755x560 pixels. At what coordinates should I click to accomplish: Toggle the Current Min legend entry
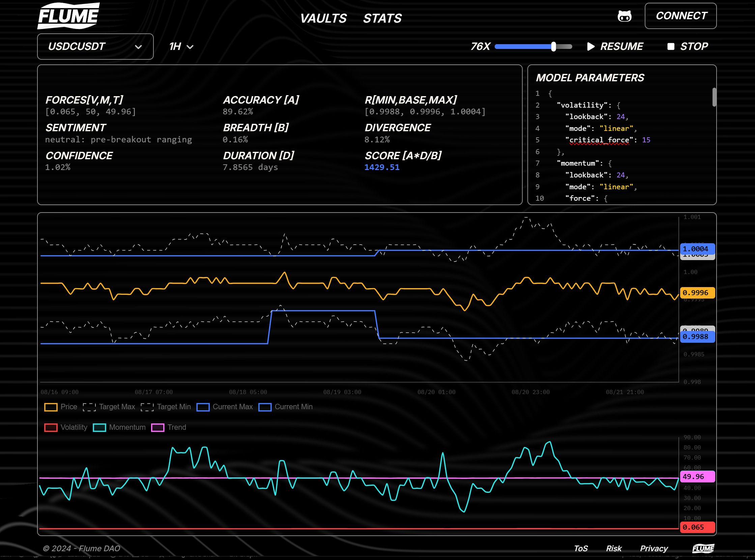point(285,407)
